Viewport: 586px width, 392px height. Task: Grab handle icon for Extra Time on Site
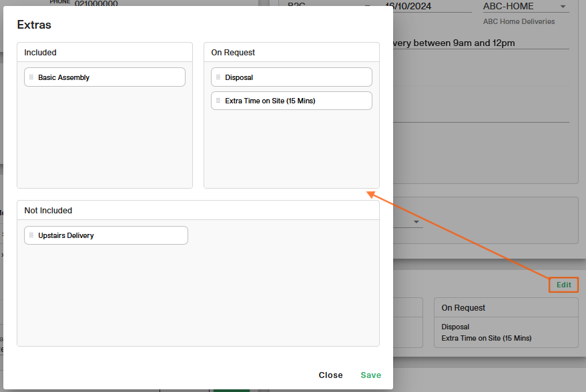pos(218,101)
